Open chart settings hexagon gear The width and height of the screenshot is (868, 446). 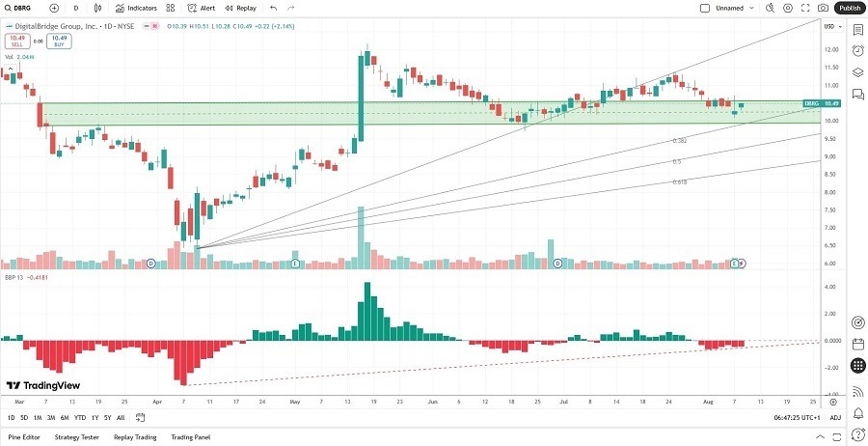pyautogui.click(x=788, y=9)
